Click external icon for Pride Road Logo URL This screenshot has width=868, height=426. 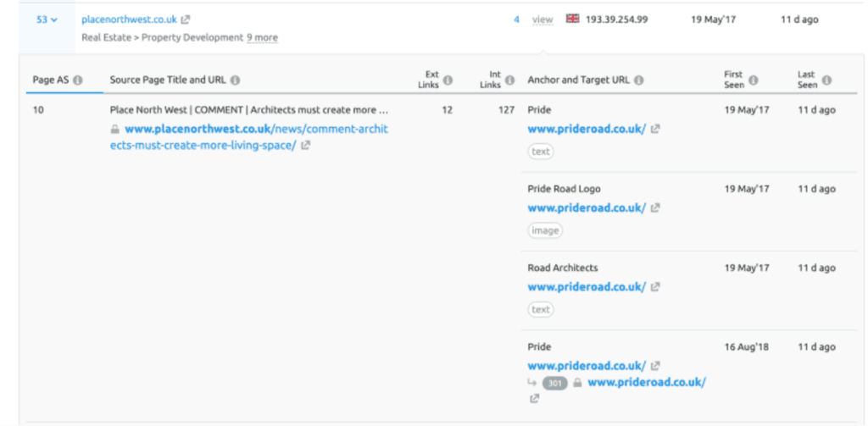point(655,208)
